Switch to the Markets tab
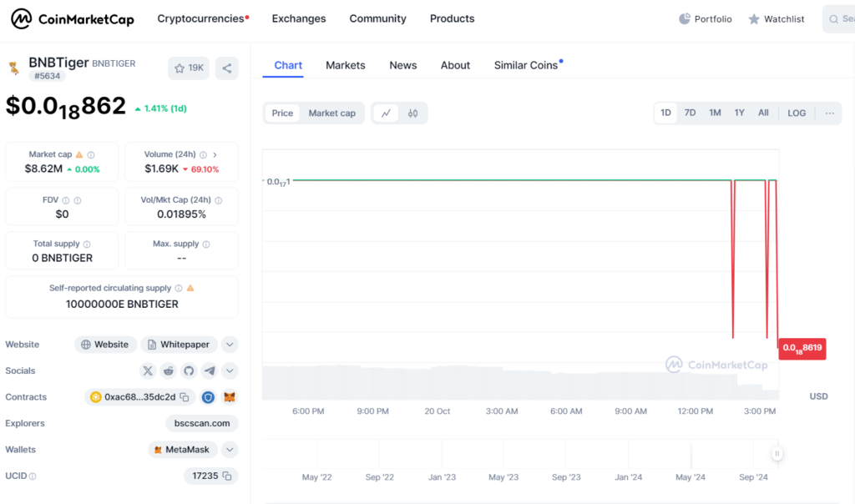This screenshot has height=504, width=855. click(346, 65)
